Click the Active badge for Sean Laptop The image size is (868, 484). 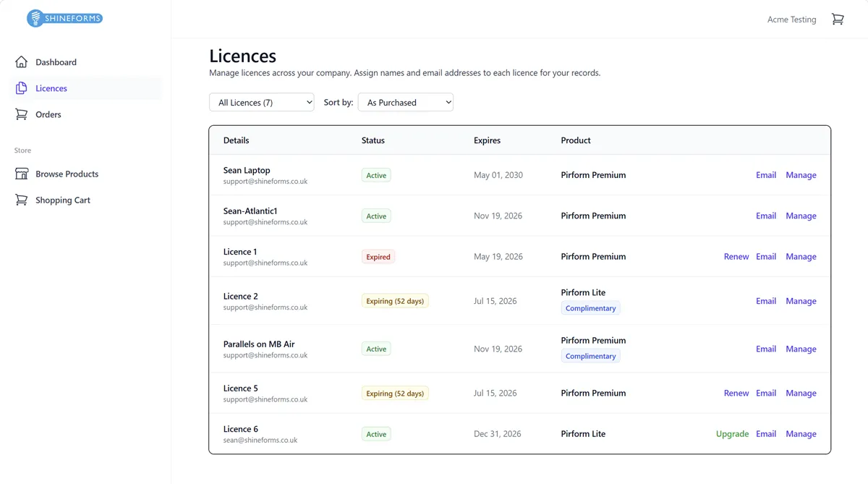point(376,175)
